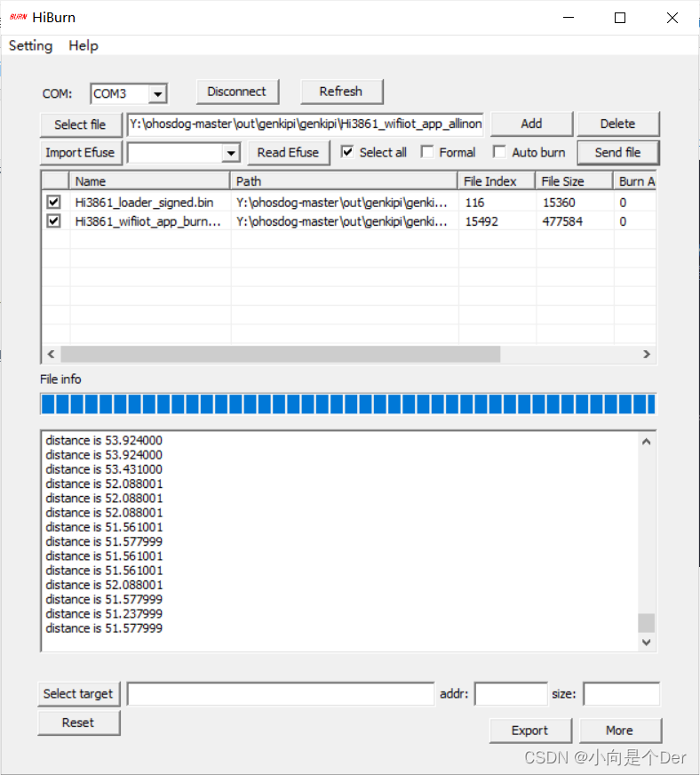Viewport: 700px width, 775px height.
Task: Click the HiBurn app icon in title bar
Action: (x=18, y=17)
